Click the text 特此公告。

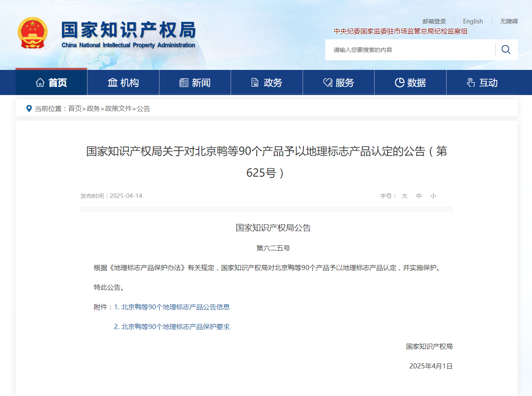point(109,287)
